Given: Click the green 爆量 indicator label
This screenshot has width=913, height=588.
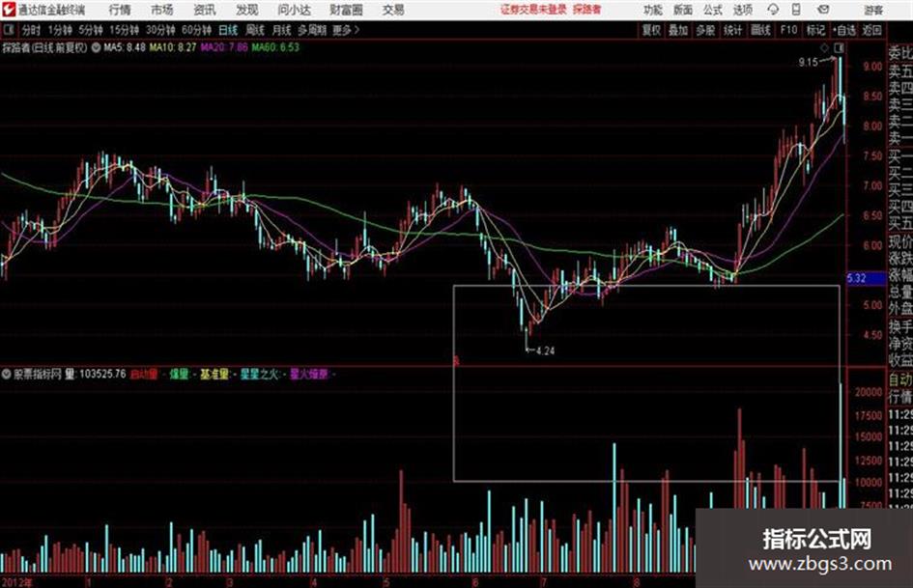Looking at the screenshot, I should point(179,374).
